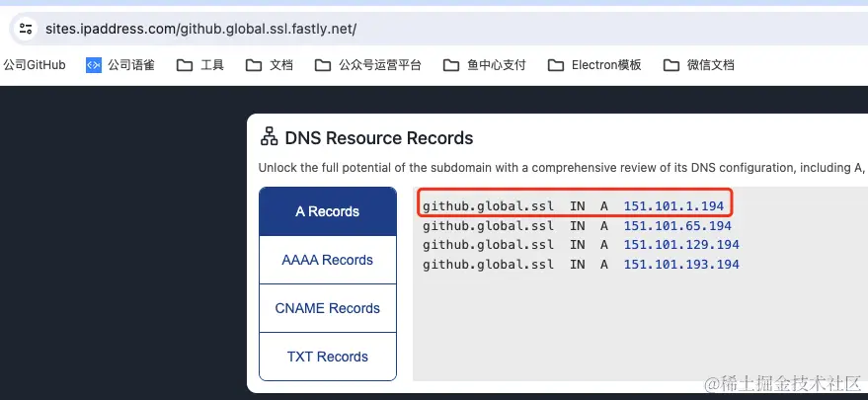Switch to the AAAA Records tab

tap(328, 260)
